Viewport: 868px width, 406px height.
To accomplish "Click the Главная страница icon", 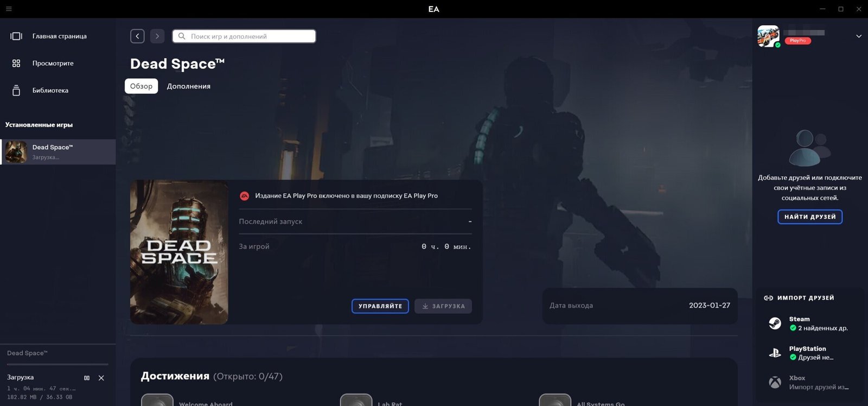I will pyautogui.click(x=16, y=36).
